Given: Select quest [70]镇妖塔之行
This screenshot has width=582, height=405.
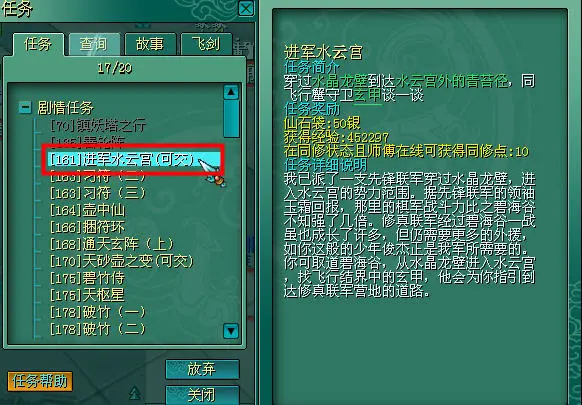Looking at the screenshot, I should [98, 126].
